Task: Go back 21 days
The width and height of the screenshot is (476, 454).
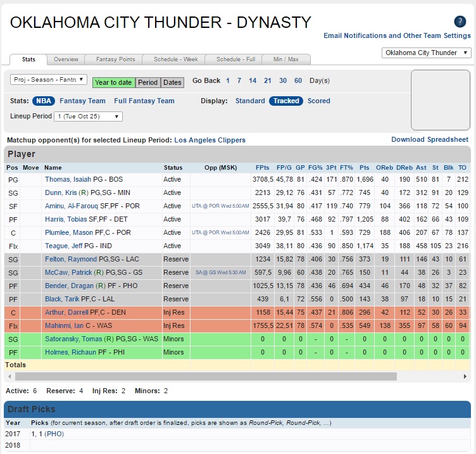Action: [x=268, y=80]
